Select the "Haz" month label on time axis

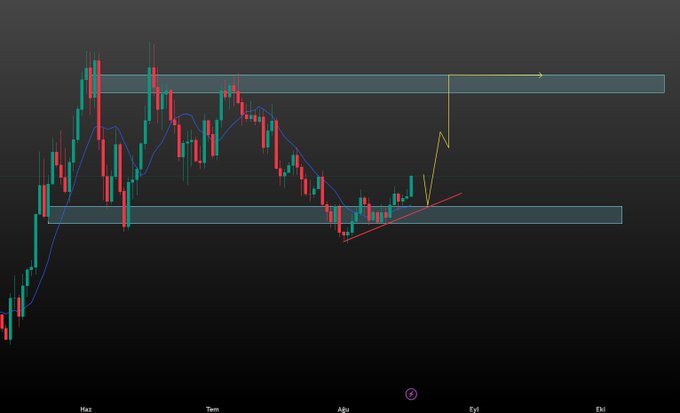86,409
